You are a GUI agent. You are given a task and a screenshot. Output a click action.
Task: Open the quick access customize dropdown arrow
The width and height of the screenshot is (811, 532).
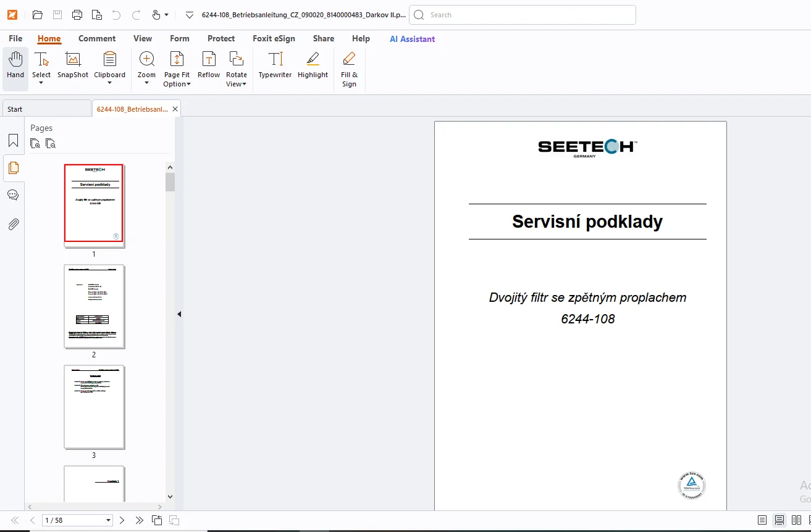click(x=190, y=15)
